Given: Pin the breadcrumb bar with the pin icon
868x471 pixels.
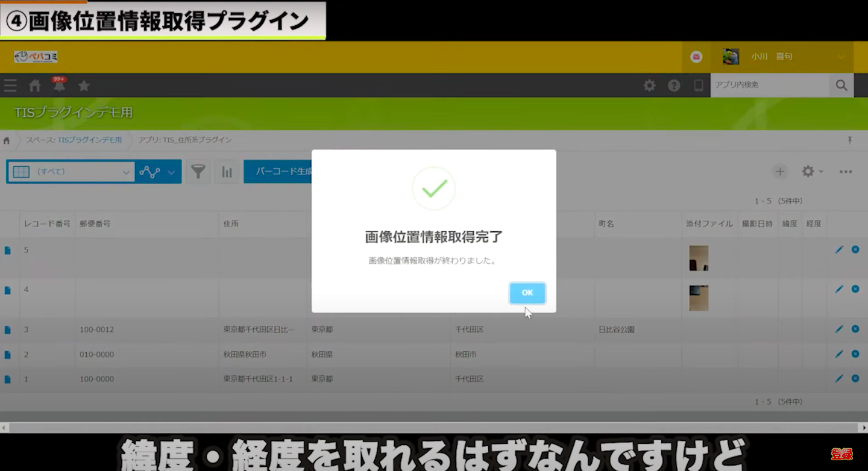Looking at the screenshot, I should click(x=850, y=140).
